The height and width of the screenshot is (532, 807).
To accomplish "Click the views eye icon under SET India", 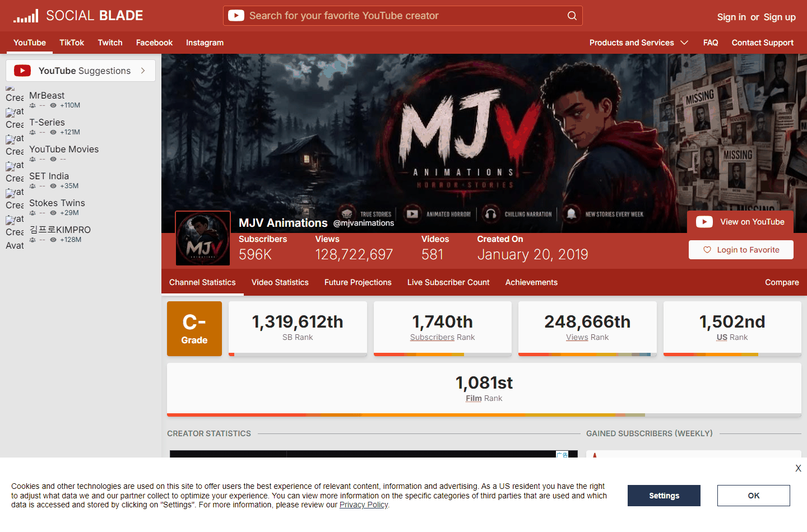I will 53,186.
